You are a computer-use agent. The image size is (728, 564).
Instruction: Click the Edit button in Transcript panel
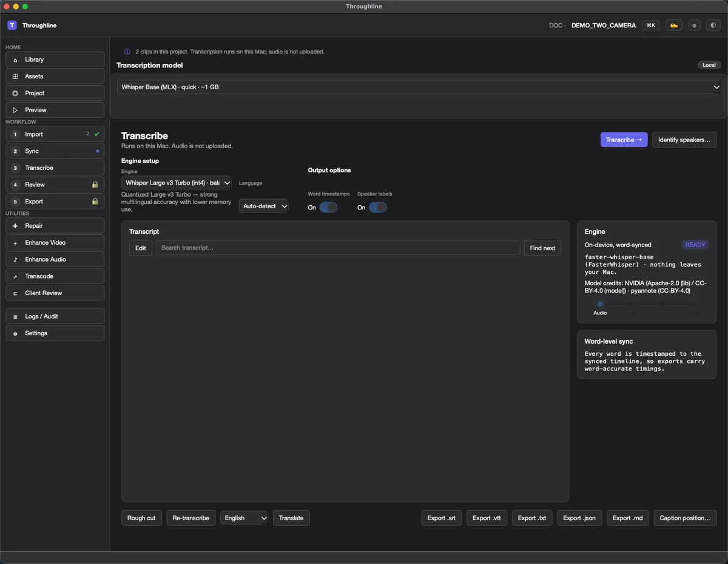pos(141,248)
